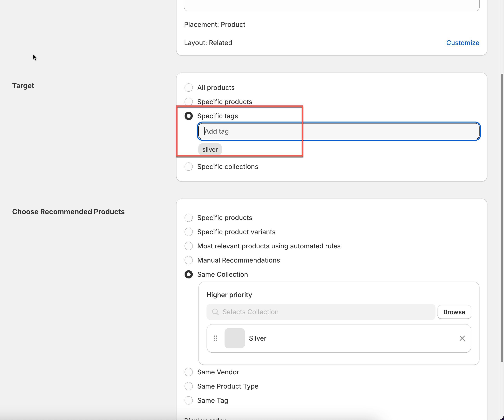
Task: Click the silver tag chip
Action: point(210,149)
